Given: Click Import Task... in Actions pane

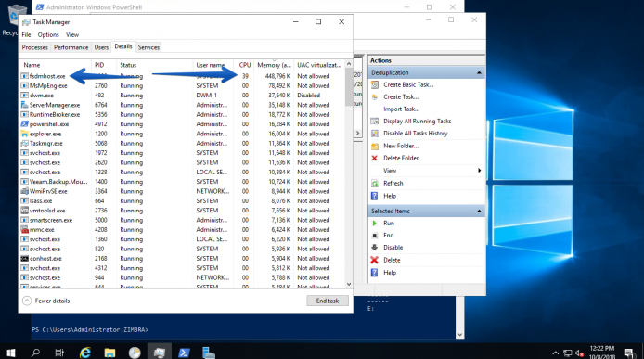Looking at the screenshot, I should click(x=401, y=109).
